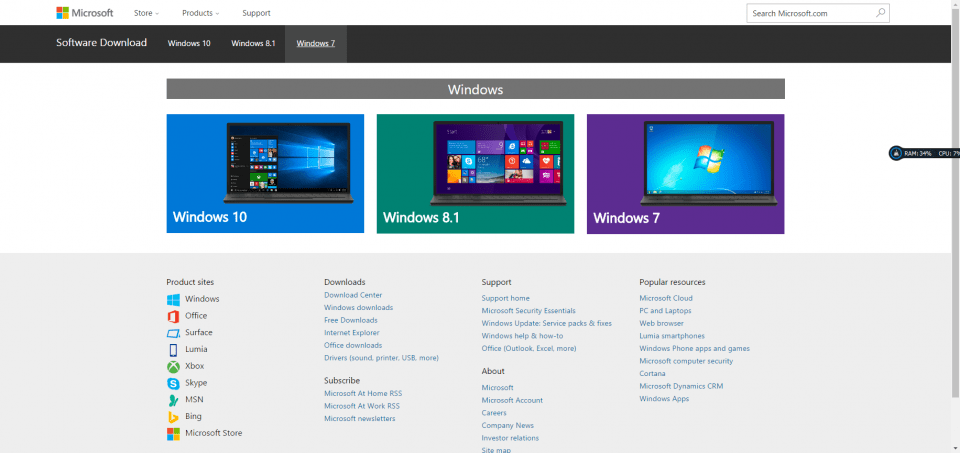The image size is (960, 453).
Task: Click the Skype text link in Product sites
Action: point(196,383)
